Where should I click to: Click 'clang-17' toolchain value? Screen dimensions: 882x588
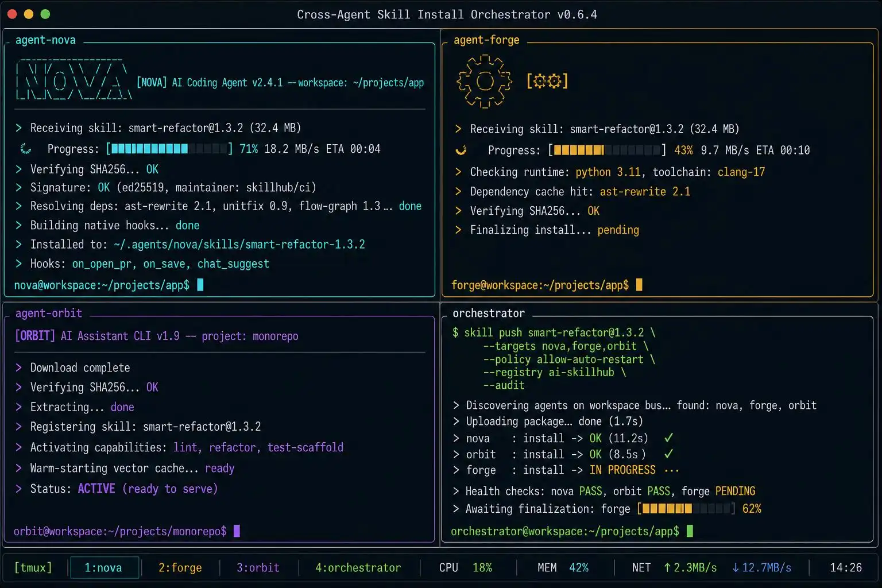click(741, 172)
